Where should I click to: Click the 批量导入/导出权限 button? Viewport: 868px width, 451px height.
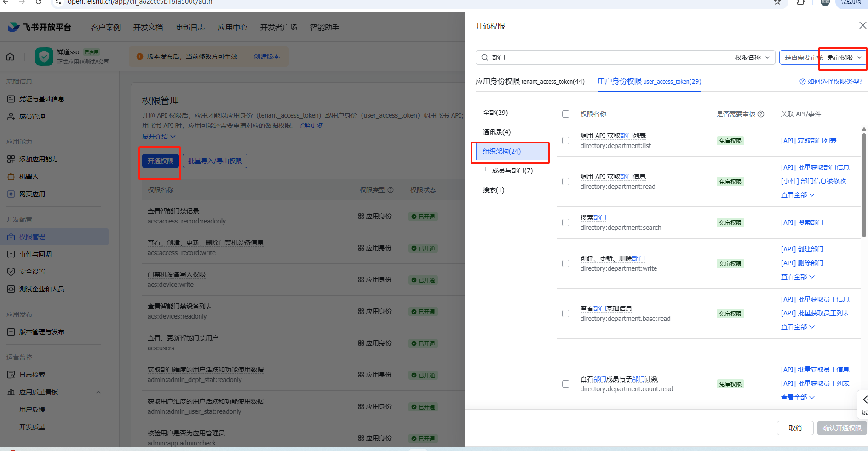click(215, 161)
